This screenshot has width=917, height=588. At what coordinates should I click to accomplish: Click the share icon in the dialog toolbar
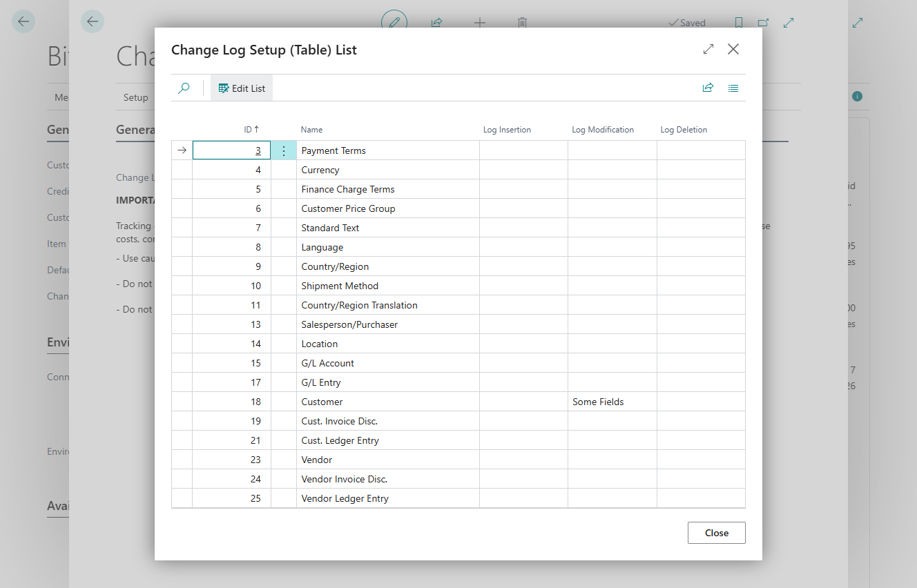[708, 88]
